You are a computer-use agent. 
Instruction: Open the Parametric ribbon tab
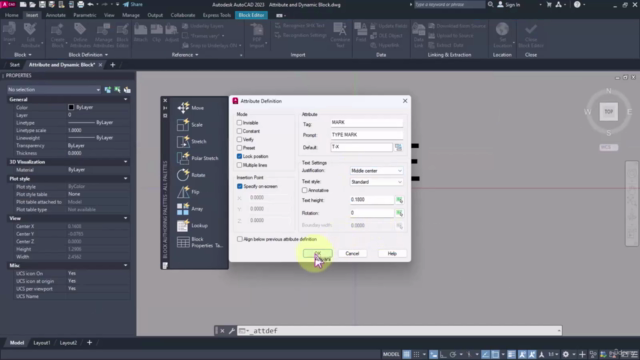[85, 15]
